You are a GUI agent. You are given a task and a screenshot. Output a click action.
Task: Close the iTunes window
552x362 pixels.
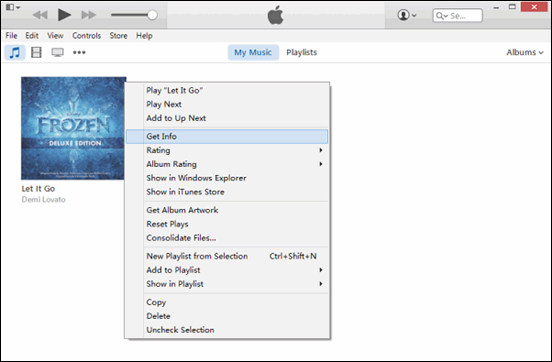[534, 7]
